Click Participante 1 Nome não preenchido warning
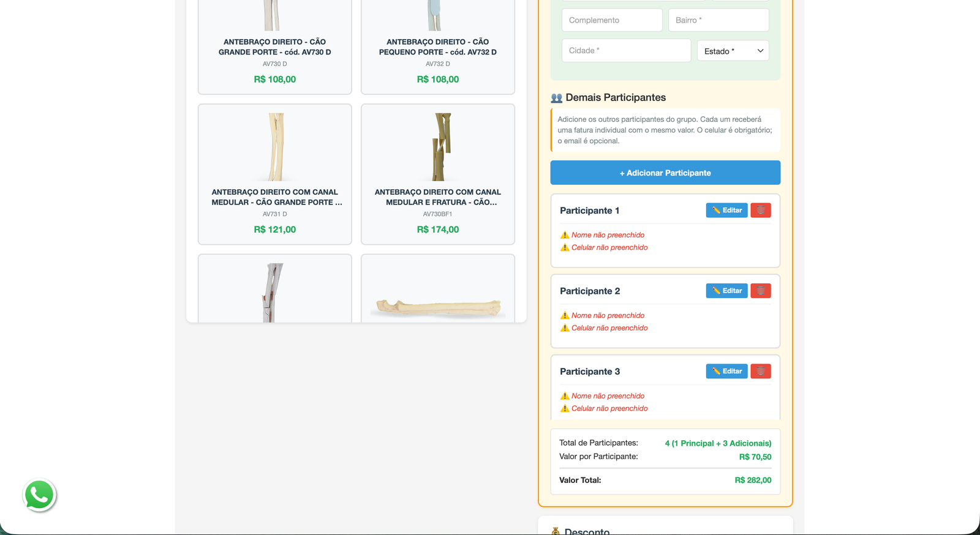980x535 pixels. [602, 235]
